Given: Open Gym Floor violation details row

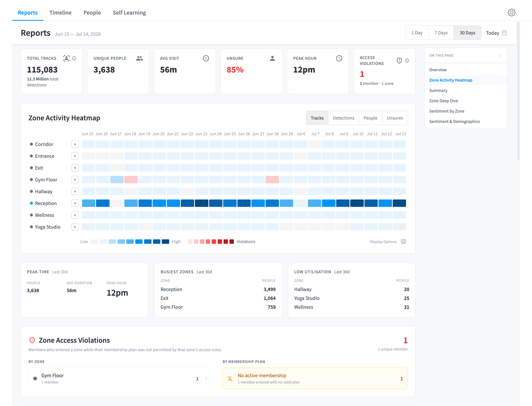Looking at the screenshot, I should tap(121, 379).
